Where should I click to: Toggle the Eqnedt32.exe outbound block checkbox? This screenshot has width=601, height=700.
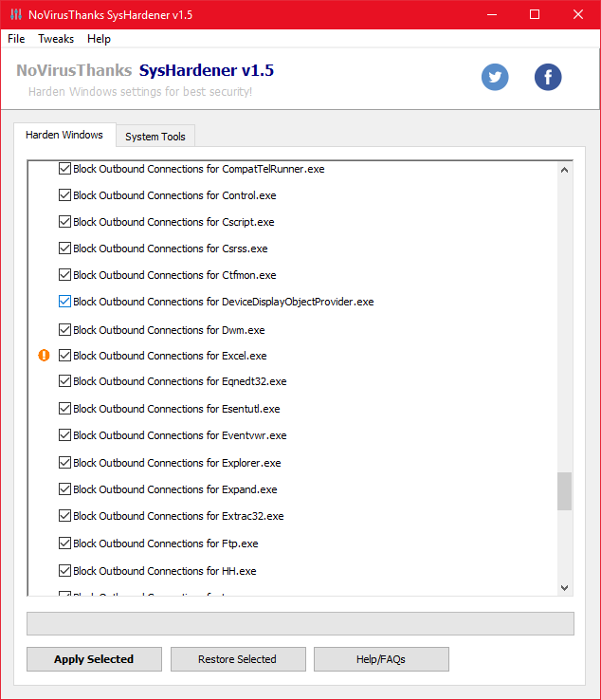coord(64,381)
